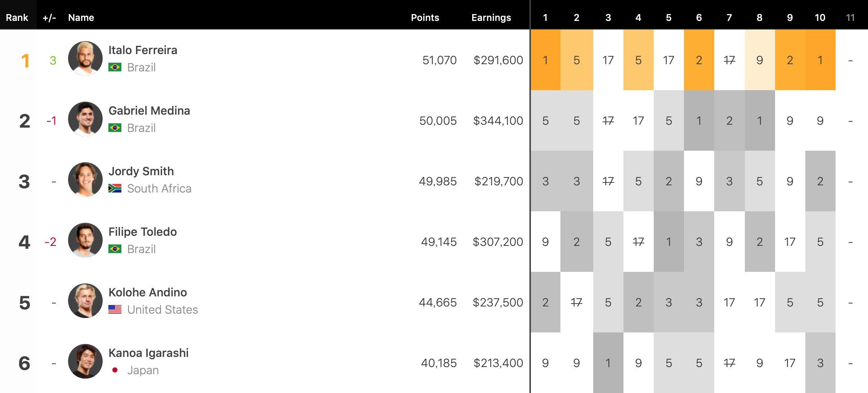Select event 10 column header
The height and width of the screenshot is (393, 868).
[x=820, y=18]
